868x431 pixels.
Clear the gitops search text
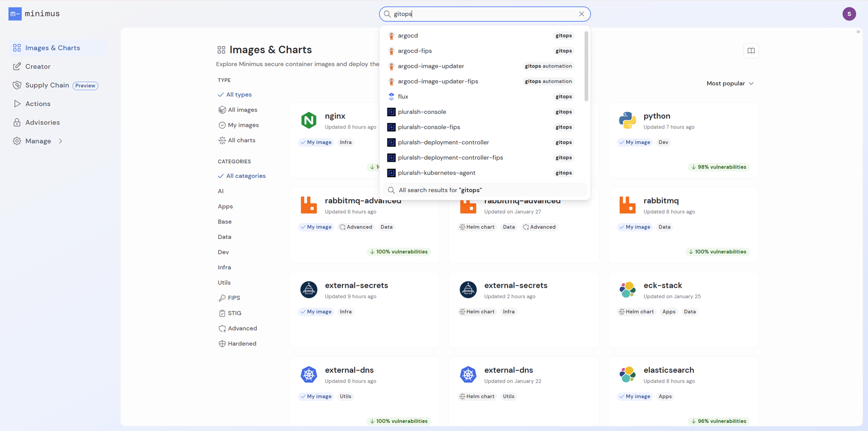pyautogui.click(x=582, y=14)
